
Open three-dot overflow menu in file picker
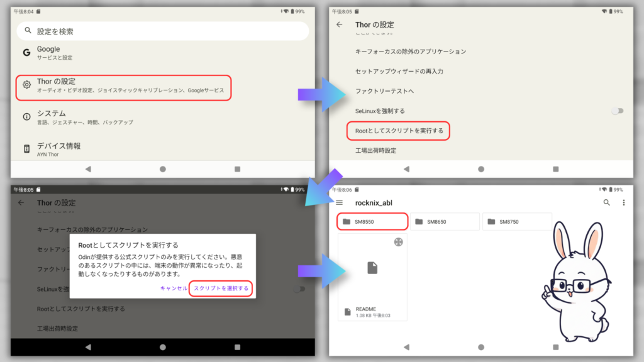[x=623, y=202]
